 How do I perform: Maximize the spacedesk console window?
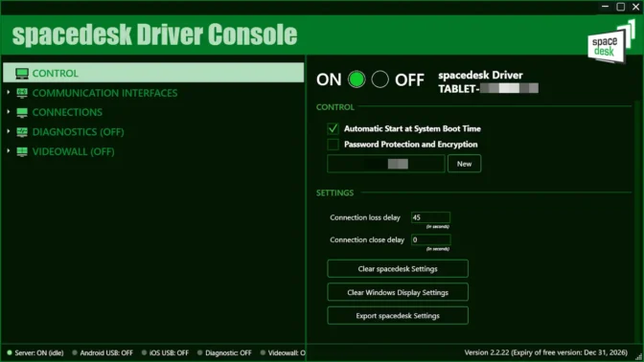point(621,7)
